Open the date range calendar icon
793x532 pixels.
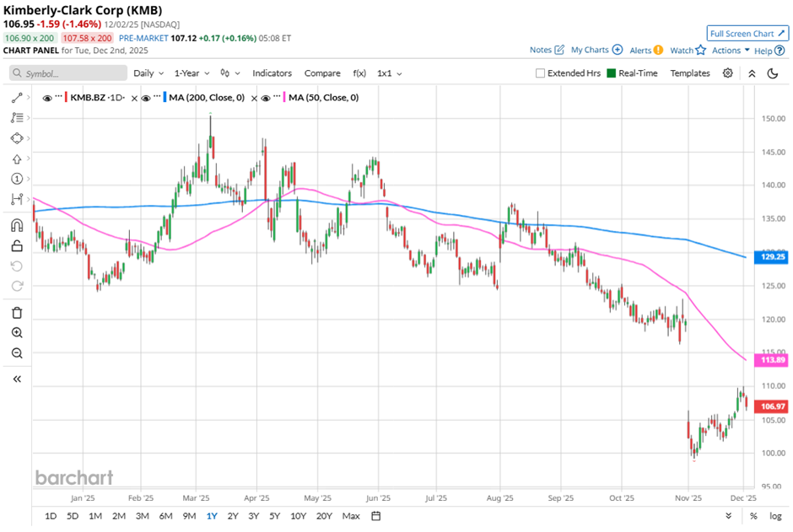(375, 516)
